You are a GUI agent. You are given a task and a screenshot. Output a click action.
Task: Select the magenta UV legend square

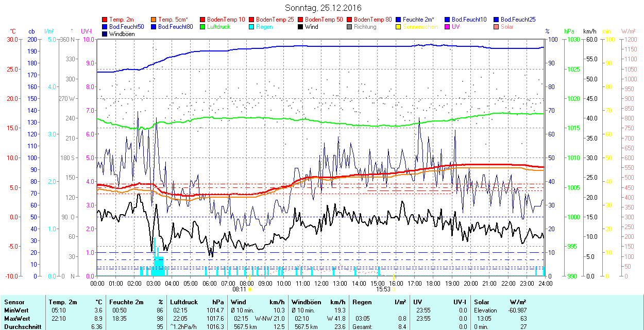[447, 27]
